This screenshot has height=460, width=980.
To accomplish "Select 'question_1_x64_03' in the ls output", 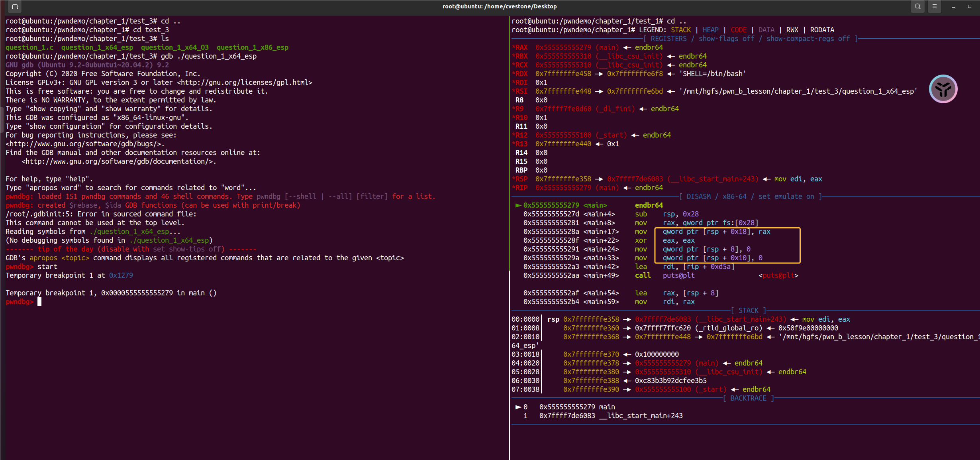I will point(175,47).
